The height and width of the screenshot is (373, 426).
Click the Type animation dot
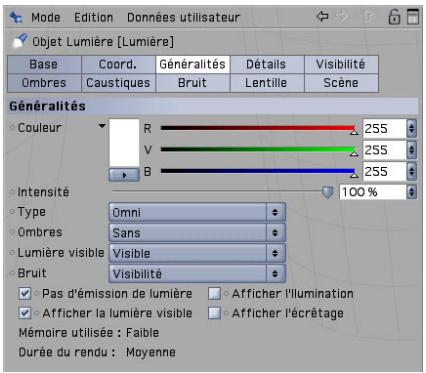12,212
